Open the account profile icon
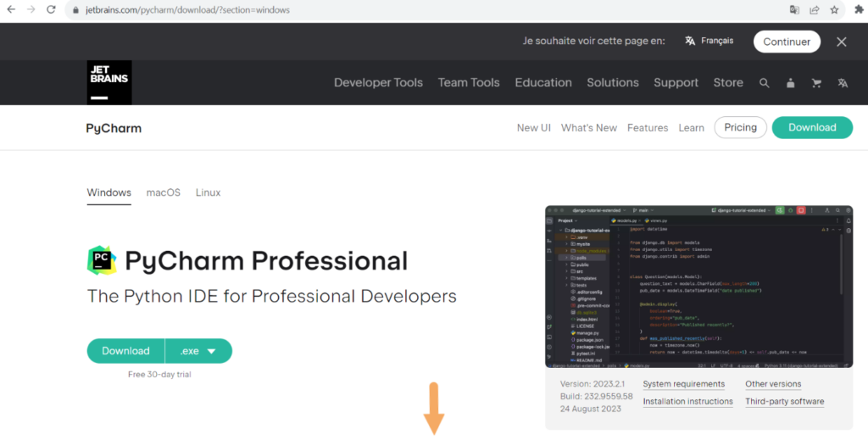The height and width of the screenshot is (440, 868). [x=791, y=83]
